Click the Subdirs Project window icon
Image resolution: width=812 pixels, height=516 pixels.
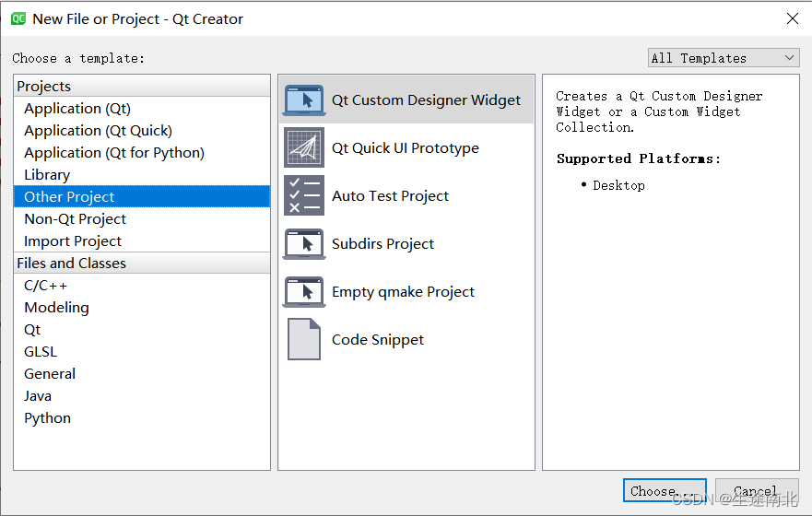pos(304,243)
